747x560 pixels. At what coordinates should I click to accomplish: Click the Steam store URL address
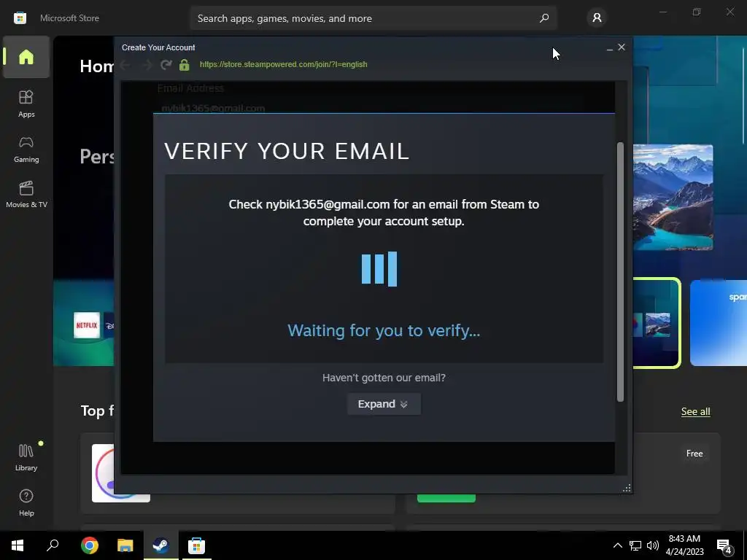(x=284, y=64)
